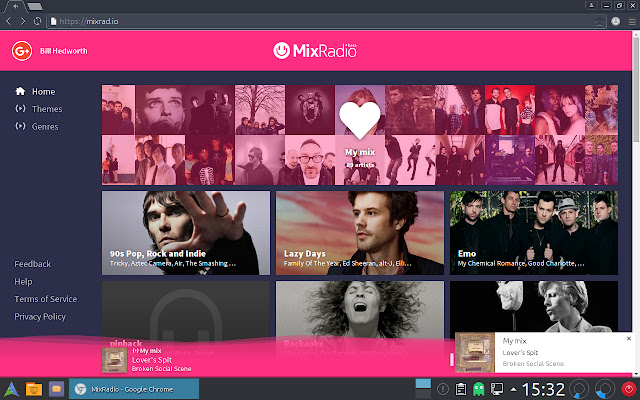640x400 pixels.
Task: Open the Help link
Action: [x=23, y=282]
